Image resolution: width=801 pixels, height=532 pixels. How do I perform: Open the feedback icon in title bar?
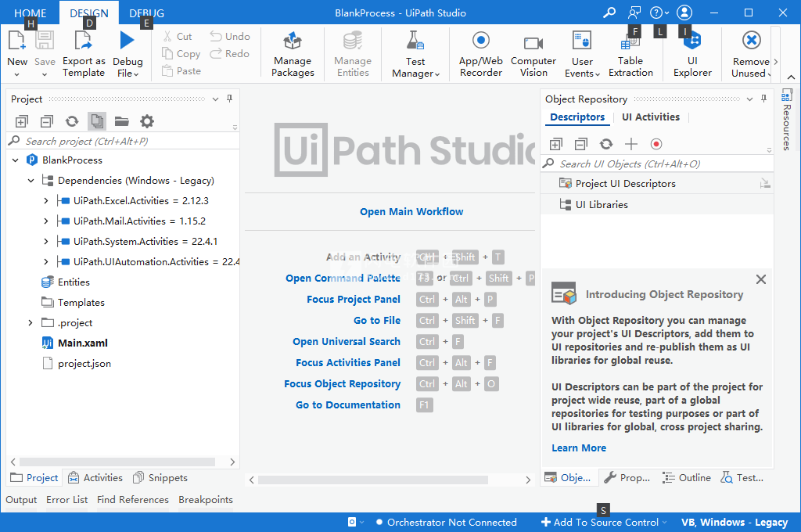634,13
